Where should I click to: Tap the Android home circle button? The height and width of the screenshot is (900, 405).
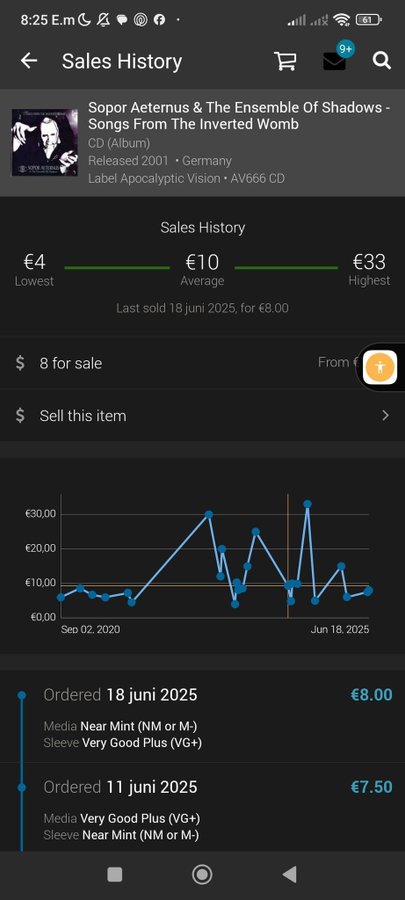coord(202,874)
